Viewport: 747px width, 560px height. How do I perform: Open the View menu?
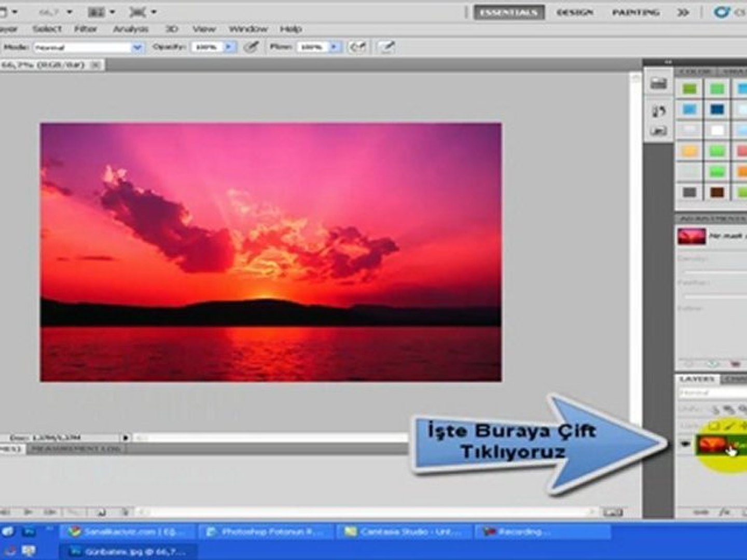pyautogui.click(x=204, y=29)
